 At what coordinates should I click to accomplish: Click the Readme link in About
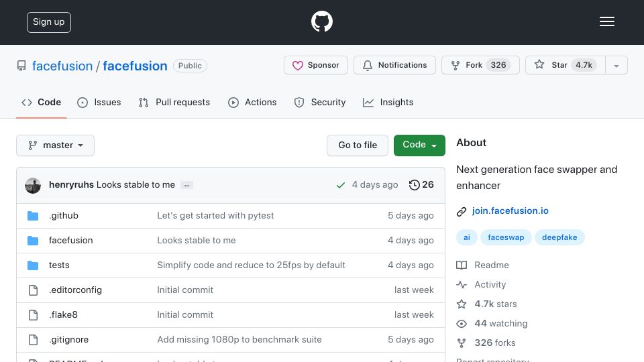(x=492, y=265)
